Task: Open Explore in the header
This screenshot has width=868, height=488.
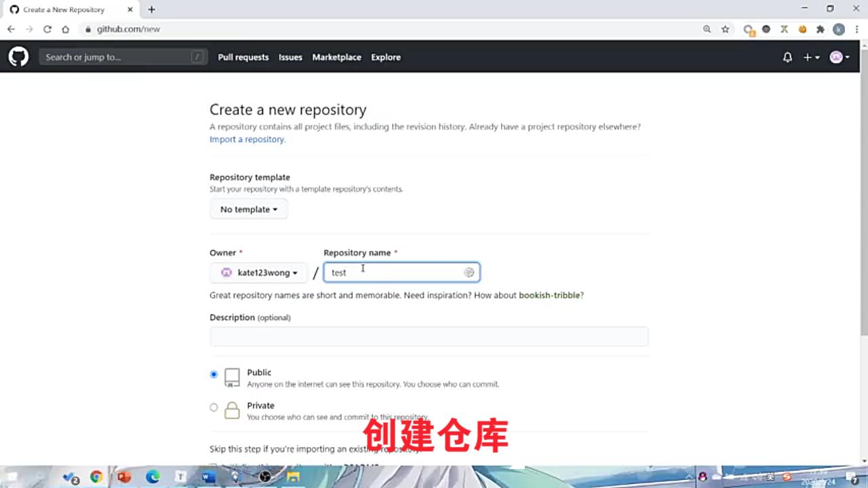Action: click(x=386, y=58)
